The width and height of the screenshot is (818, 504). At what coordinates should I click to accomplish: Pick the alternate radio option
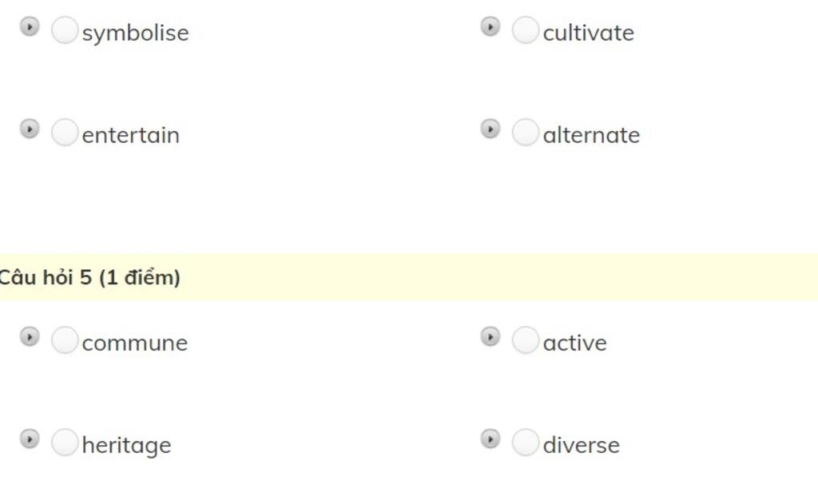(526, 132)
